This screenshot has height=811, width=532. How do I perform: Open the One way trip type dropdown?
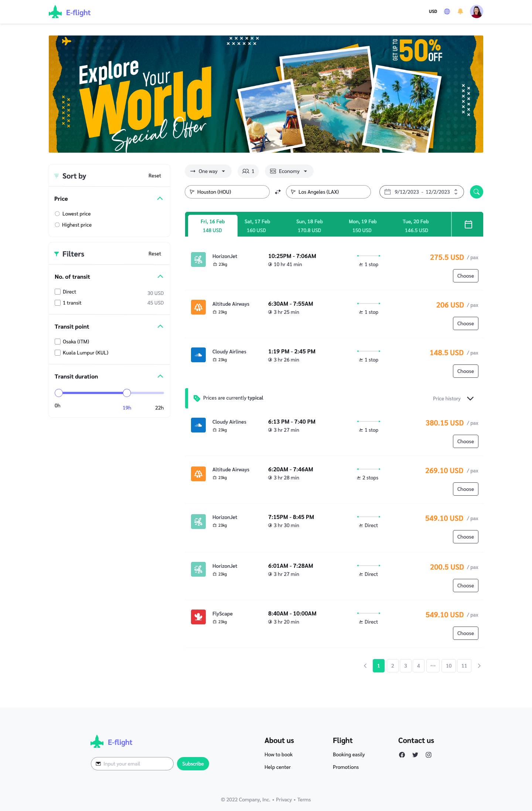coord(208,171)
